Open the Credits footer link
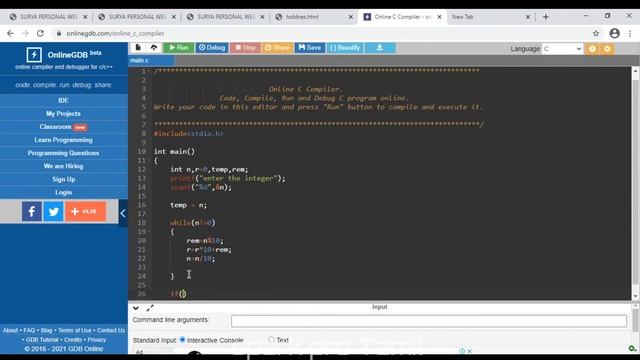 click(73, 340)
